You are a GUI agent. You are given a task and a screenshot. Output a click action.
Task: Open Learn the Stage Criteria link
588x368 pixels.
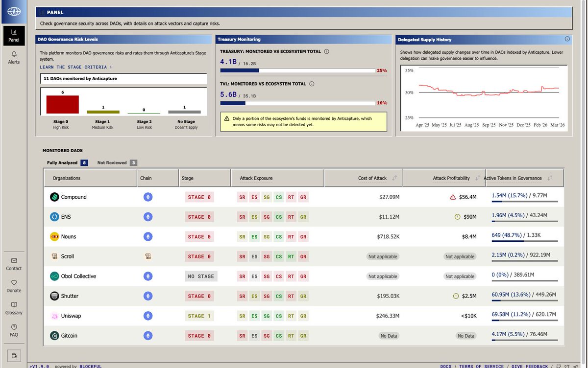[x=75, y=67]
